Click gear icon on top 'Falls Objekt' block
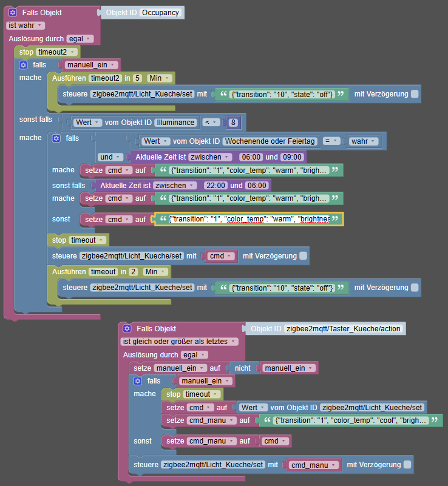This screenshot has width=448, height=486. tap(13, 12)
